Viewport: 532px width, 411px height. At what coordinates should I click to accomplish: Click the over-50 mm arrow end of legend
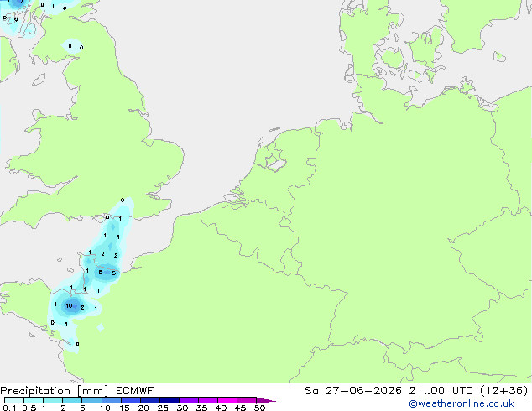[266, 400]
